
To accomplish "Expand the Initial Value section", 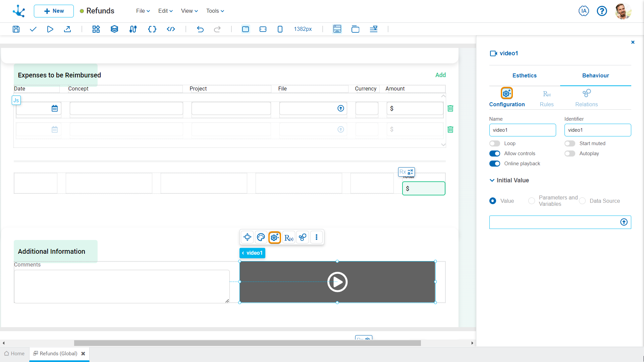I will [x=492, y=180].
